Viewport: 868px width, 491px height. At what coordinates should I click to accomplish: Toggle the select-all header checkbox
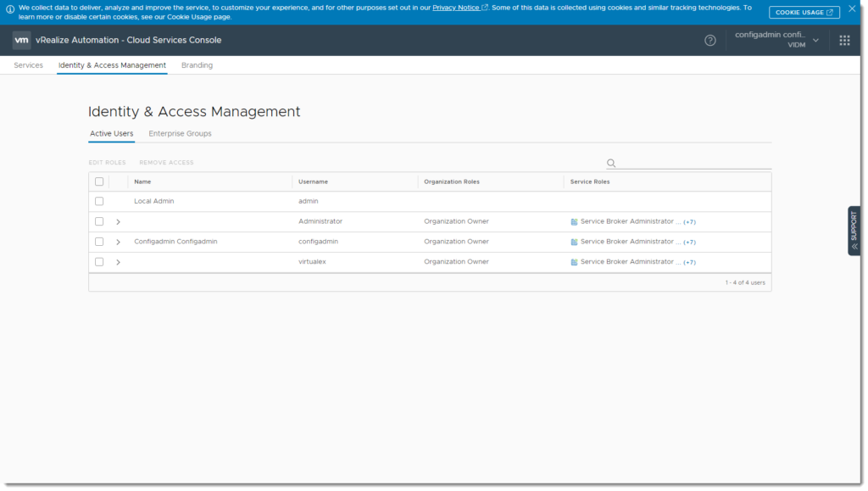point(99,181)
